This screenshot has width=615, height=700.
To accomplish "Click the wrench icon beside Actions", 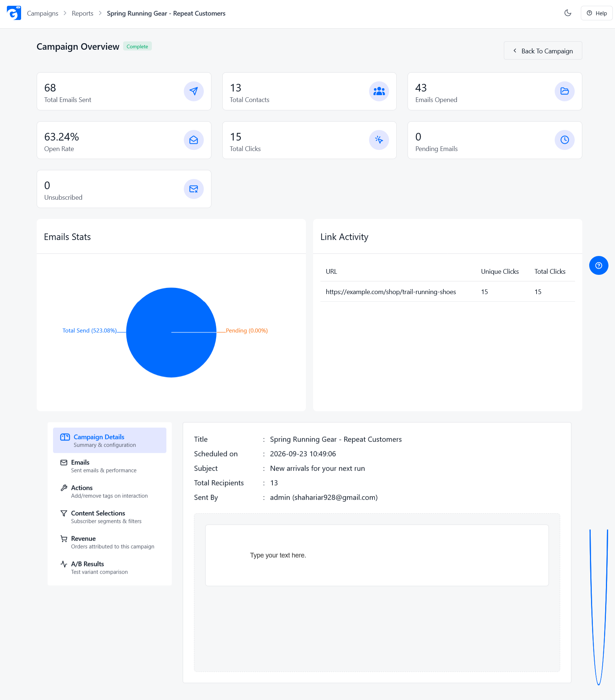I will 64,488.
